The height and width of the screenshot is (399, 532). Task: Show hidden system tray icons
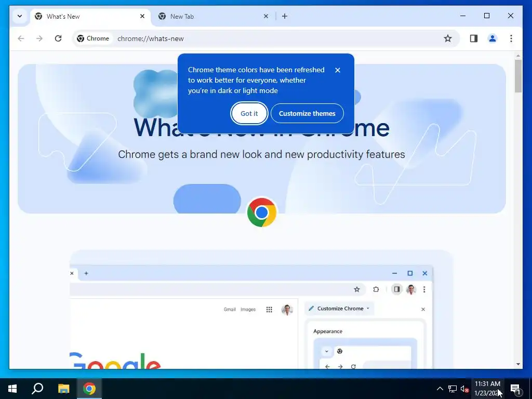pos(440,389)
